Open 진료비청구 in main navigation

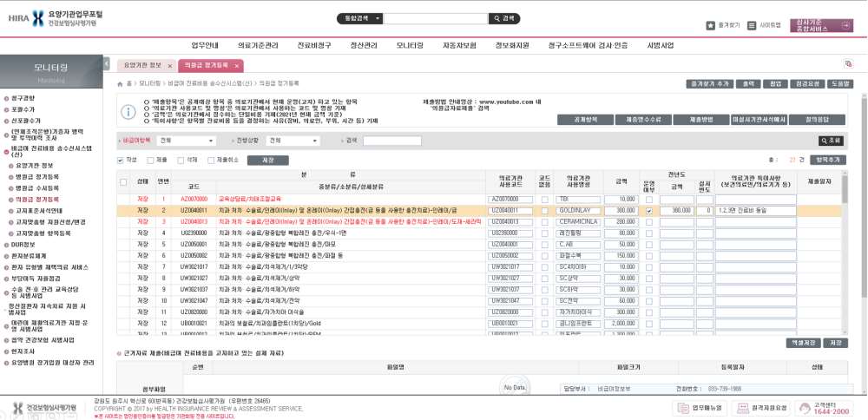coord(314,45)
